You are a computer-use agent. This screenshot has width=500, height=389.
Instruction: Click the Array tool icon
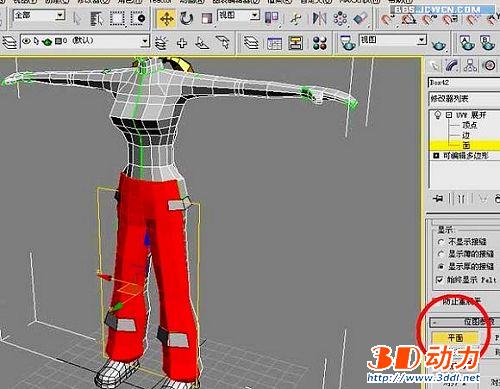tap(340, 19)
